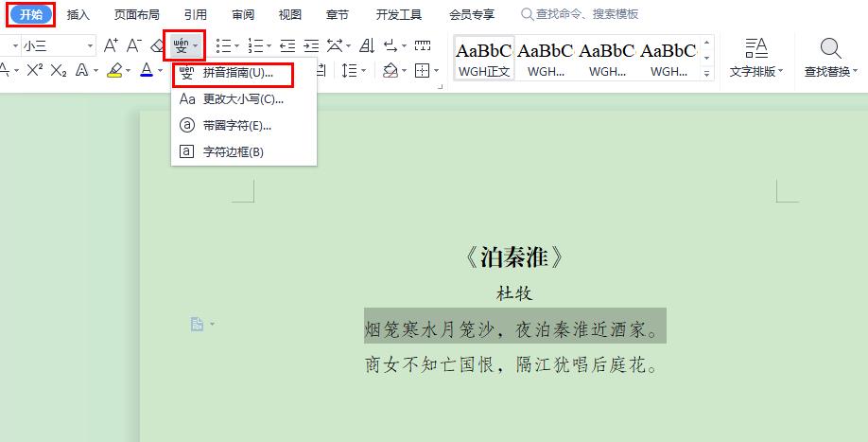
Task: Expand the highlight color dropdown arrow
Action: 129,71
